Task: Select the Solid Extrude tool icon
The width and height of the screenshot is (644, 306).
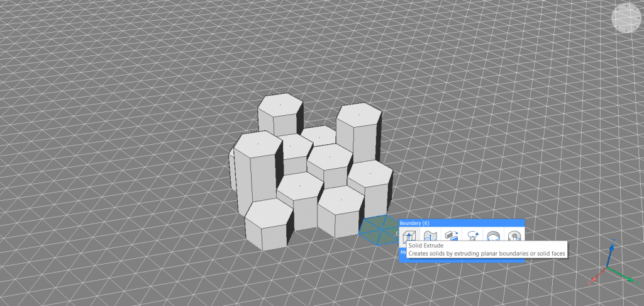Action: [410, 236]
